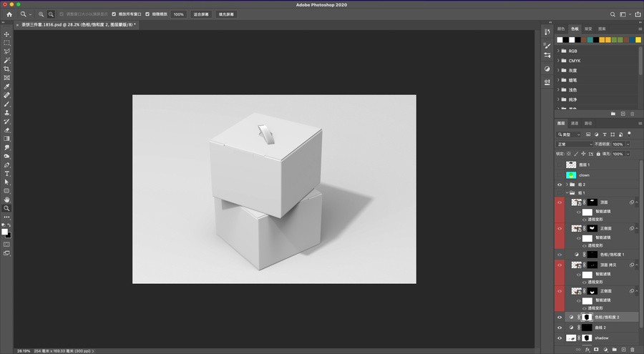
Task: Switch to the 渐变 tab
Action: pos(588,29)
